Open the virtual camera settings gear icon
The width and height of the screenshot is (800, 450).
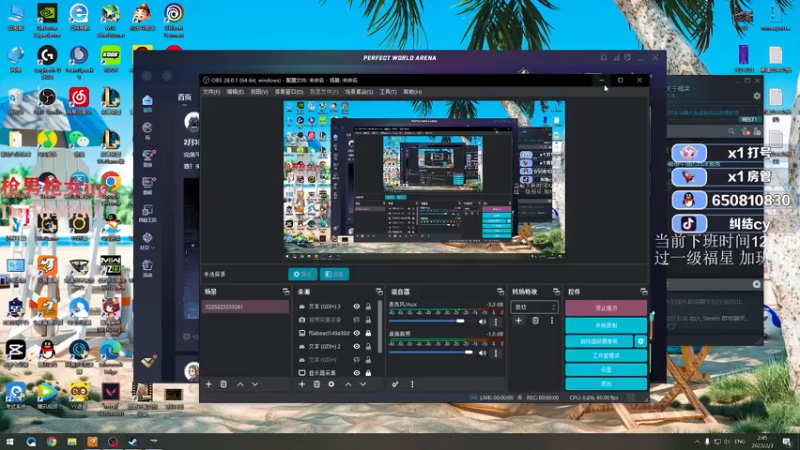point(641,341)
